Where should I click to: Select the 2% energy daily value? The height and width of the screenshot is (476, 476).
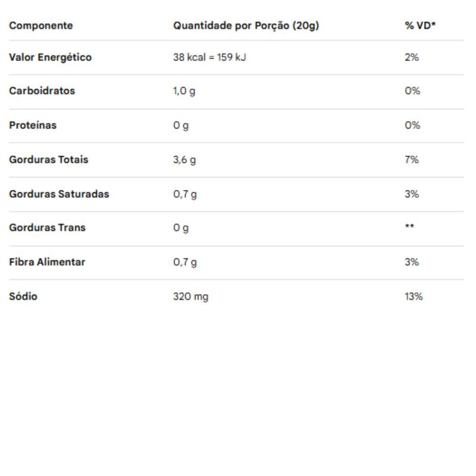point(412,57)
